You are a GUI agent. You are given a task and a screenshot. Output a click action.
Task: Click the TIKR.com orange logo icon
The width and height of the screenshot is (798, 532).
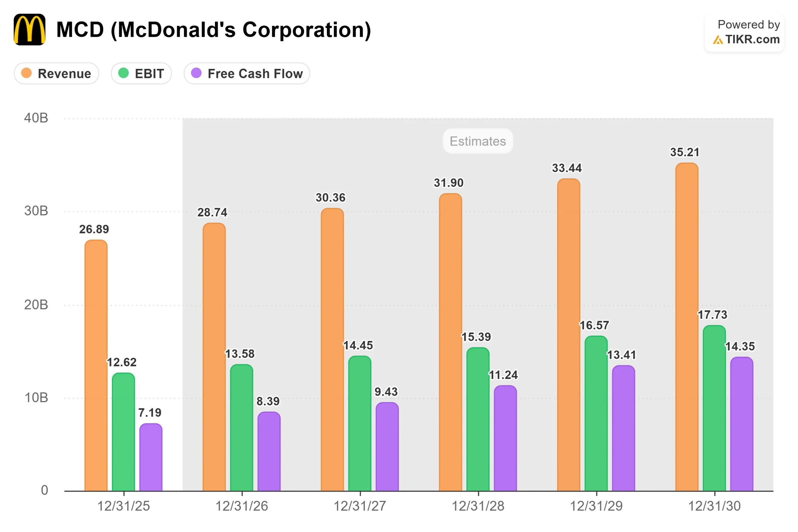(x=718, y=40)
